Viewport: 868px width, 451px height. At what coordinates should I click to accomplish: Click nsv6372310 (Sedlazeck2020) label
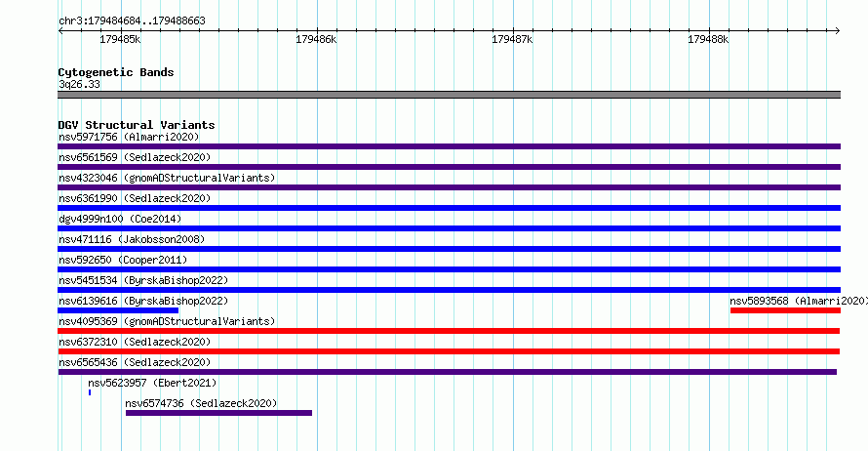tap(135, 342)
